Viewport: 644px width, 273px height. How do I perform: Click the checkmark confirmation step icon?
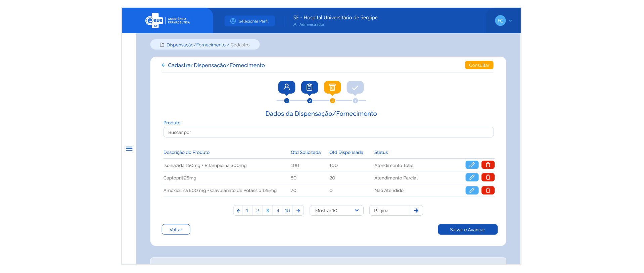pos(355,88)
